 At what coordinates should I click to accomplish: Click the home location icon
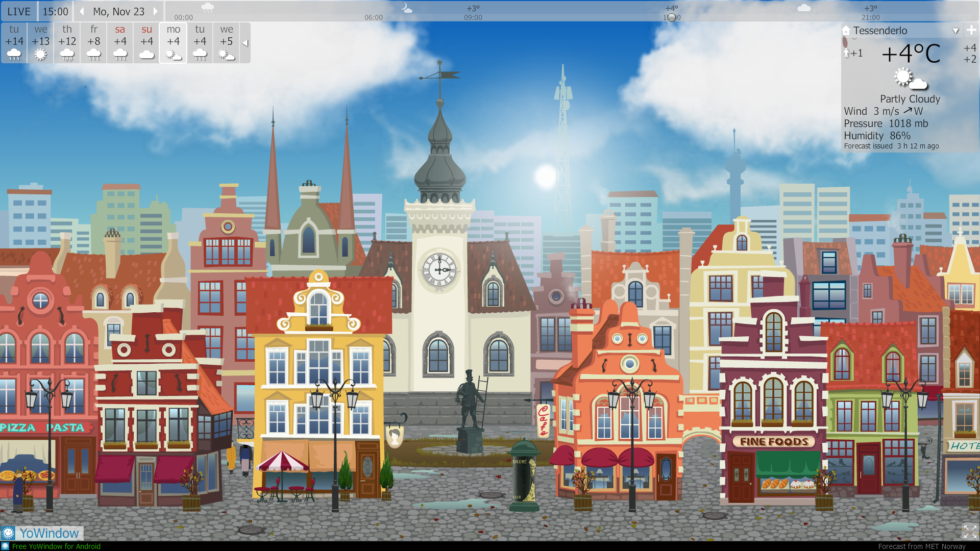pyautogui.click(x=846, y=31)
